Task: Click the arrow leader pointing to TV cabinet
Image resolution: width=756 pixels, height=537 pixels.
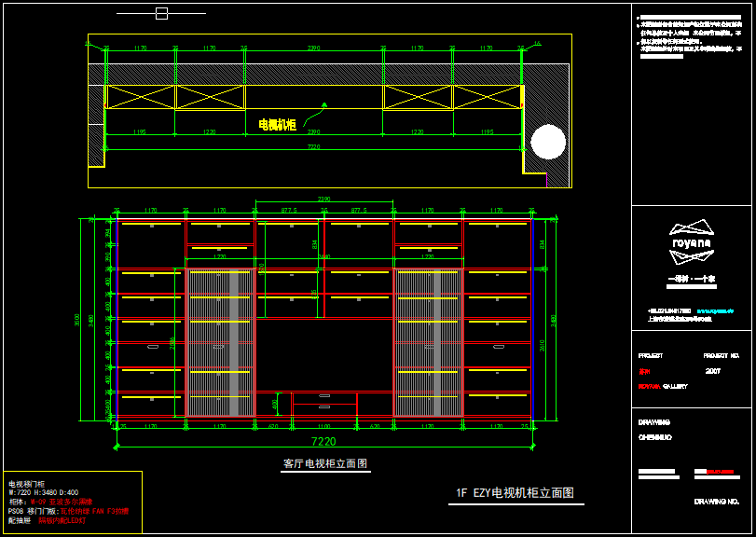Action: coord(317,114)
